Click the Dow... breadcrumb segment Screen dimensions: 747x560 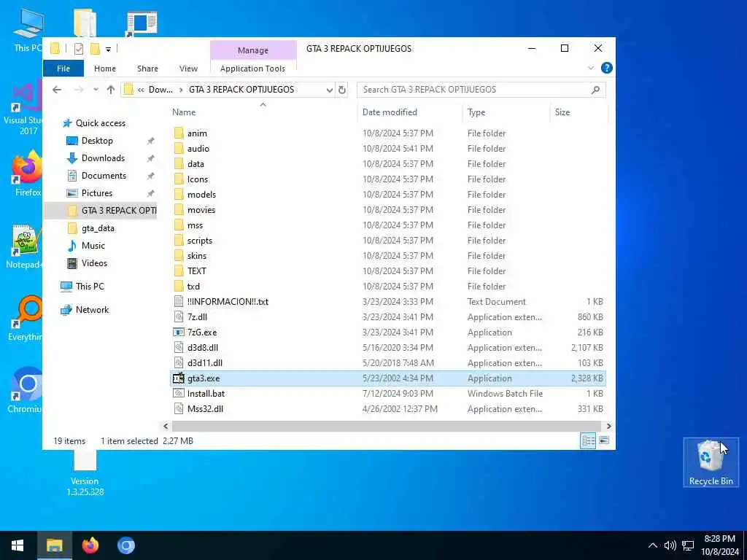[160, 90]
